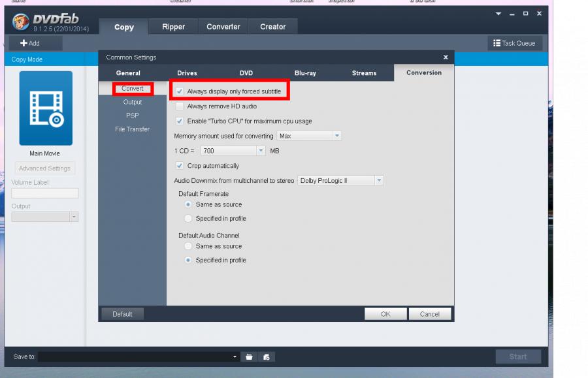Click the ISO image save icon

[x=267, y=357]
